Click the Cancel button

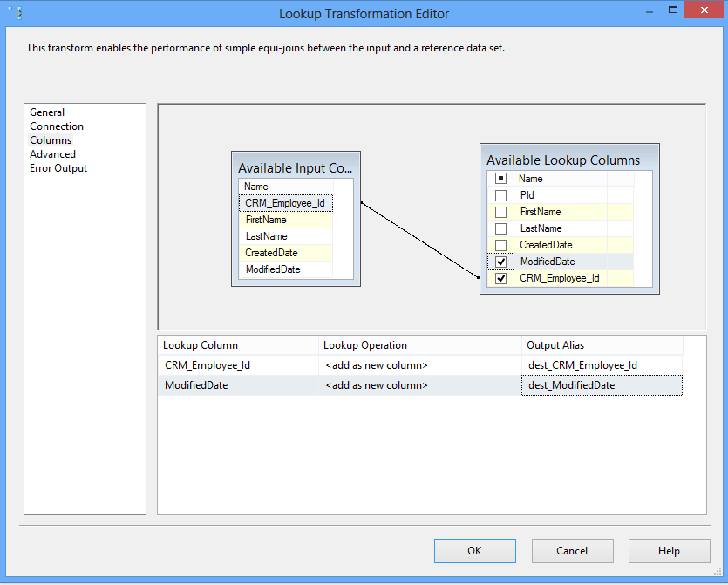pyautogui.click(x=572, y=551)
